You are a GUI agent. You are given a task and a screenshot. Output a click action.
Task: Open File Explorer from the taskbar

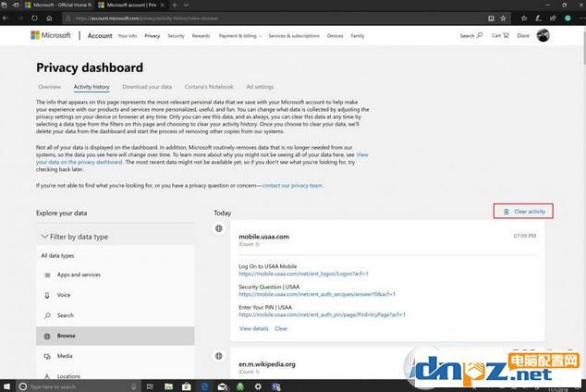[168, 386]
